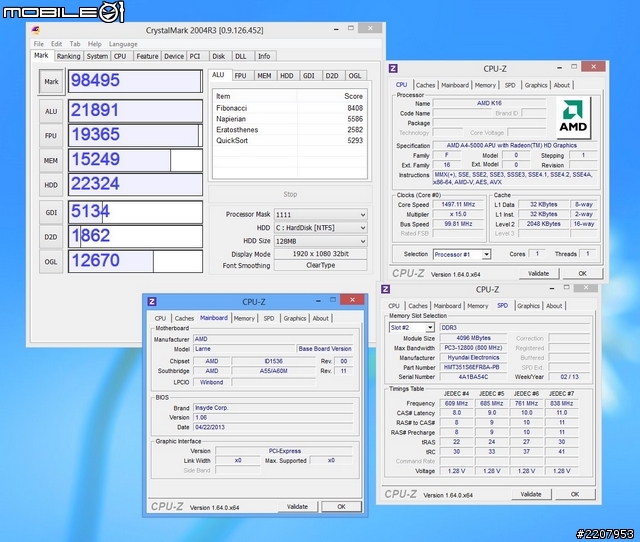Open CPU tab in CPU-Z SPD window

(394, 306)
